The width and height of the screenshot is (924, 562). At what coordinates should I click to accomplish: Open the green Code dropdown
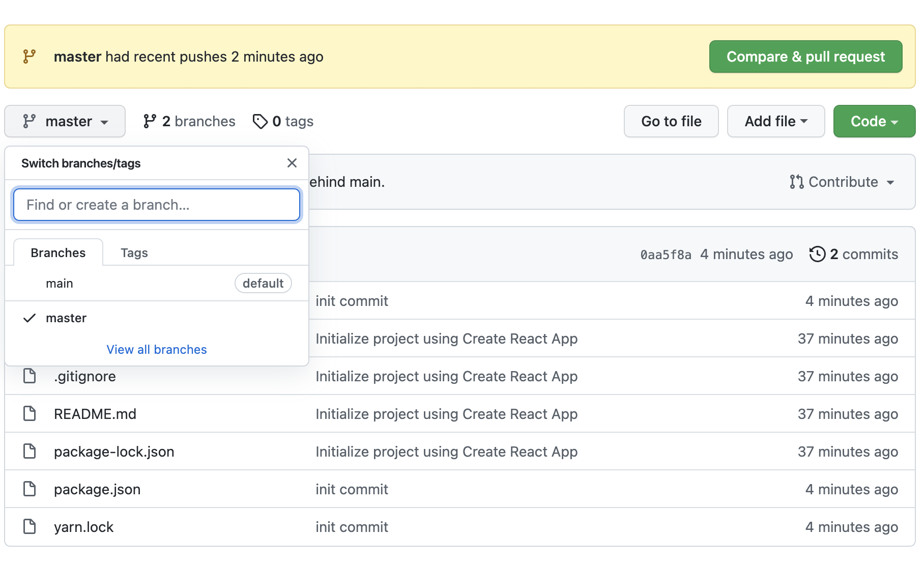(874, 121)
